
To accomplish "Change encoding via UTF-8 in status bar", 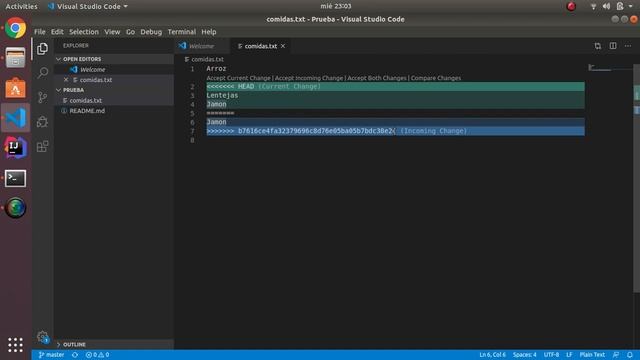I will click(551, 355).
